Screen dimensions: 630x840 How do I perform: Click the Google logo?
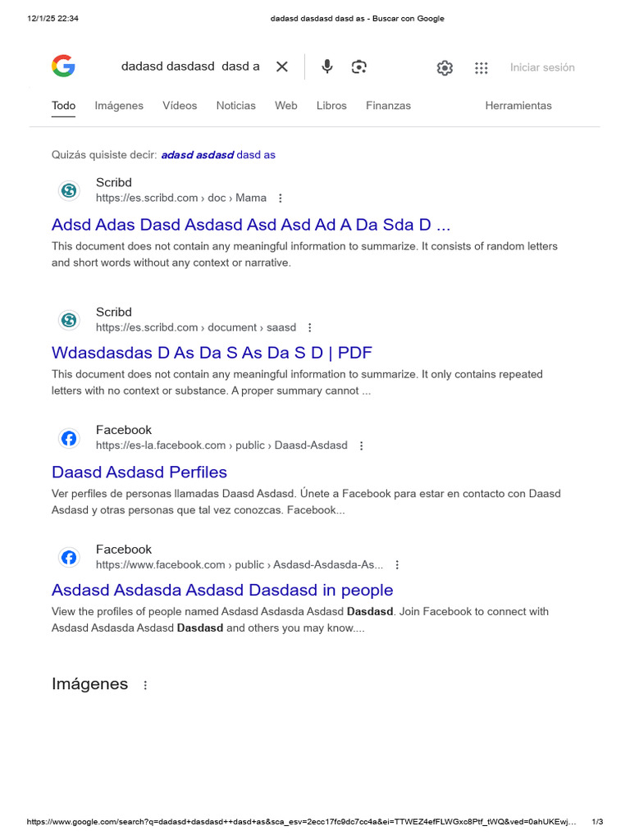(63, 66)
